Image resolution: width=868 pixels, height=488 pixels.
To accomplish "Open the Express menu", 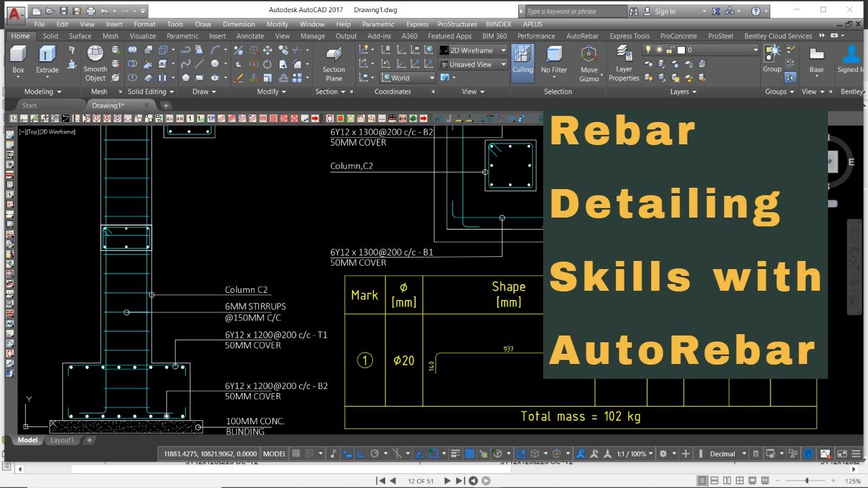I will [x=417, y=24].
